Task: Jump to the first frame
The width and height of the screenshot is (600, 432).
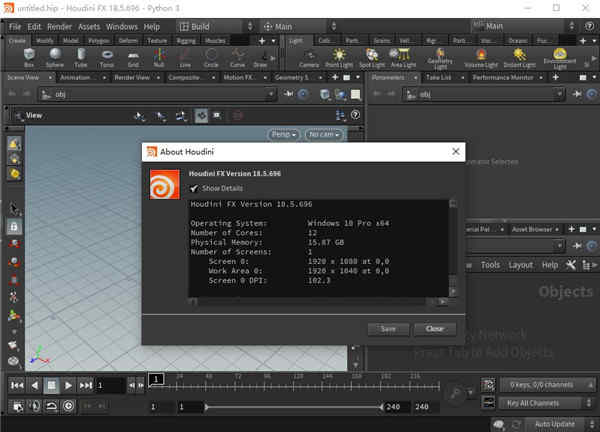Action: point(17,385)
